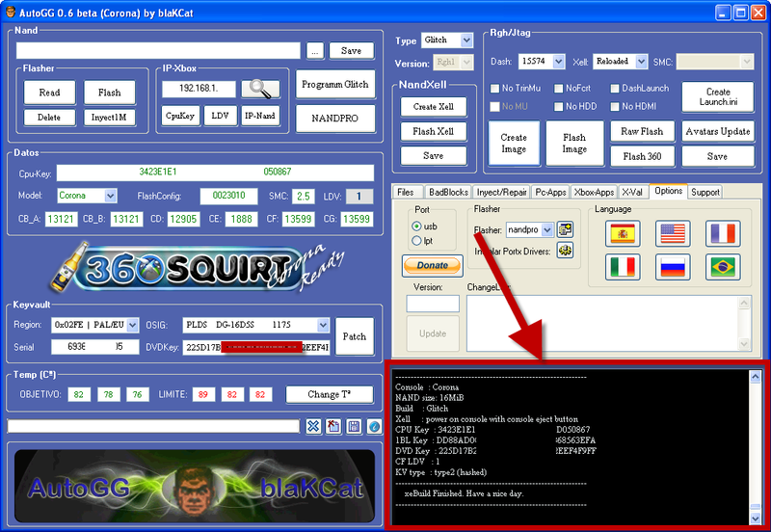Click the flasher settings icon beside nandpro
This screenshot has width=771, height=532.
click(x=565, y=229)
